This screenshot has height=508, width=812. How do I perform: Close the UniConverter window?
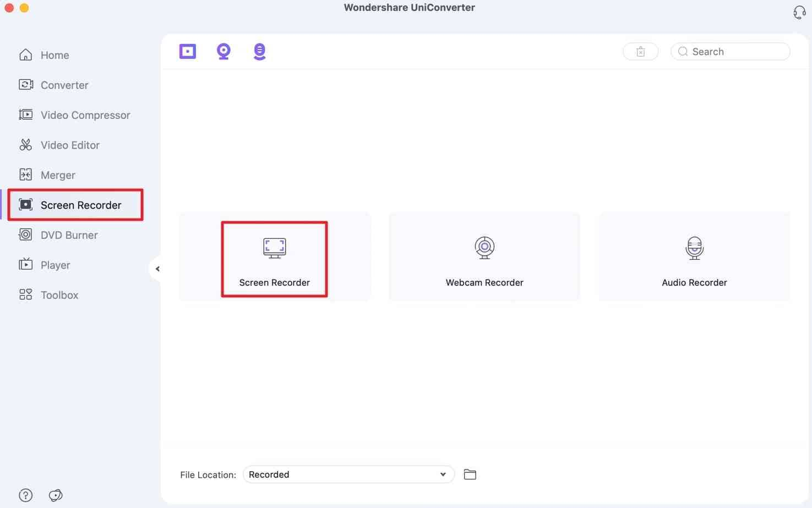pyautogui.click(x=9, y=8)
